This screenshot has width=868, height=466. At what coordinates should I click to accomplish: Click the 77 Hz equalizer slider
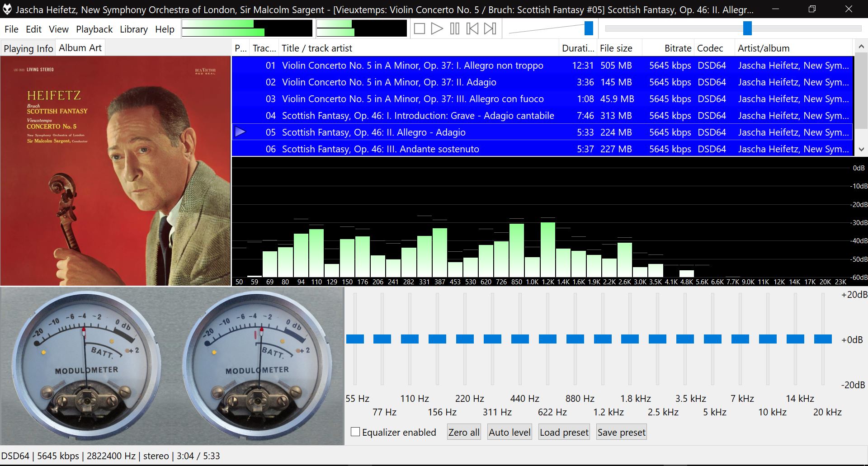(x=382, y=339)
